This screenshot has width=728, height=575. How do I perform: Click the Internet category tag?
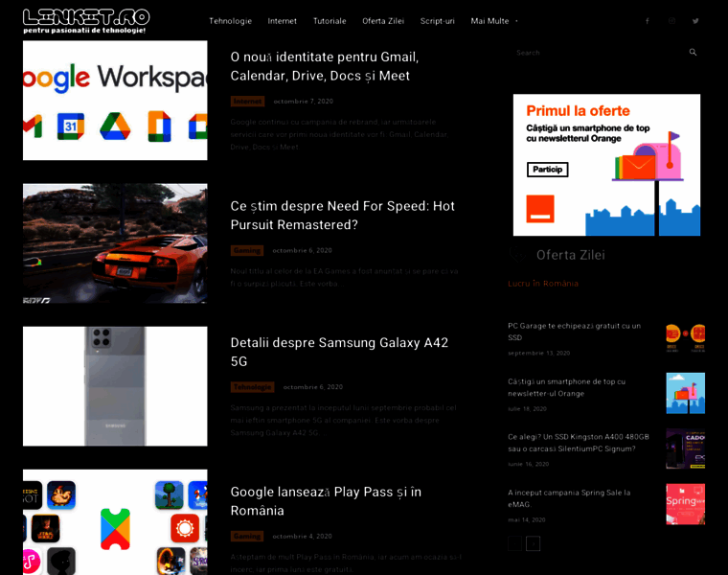click(247, 102)
